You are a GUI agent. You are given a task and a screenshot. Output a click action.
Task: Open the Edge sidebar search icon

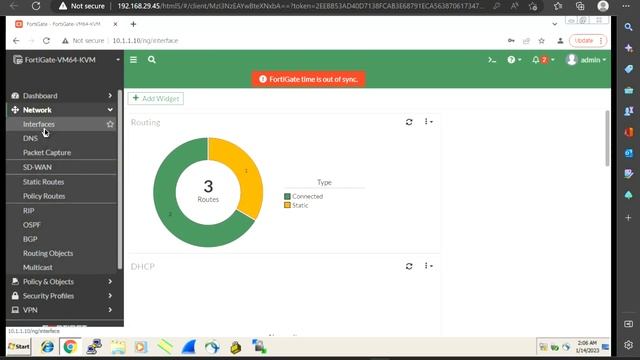tap(629, 27)
